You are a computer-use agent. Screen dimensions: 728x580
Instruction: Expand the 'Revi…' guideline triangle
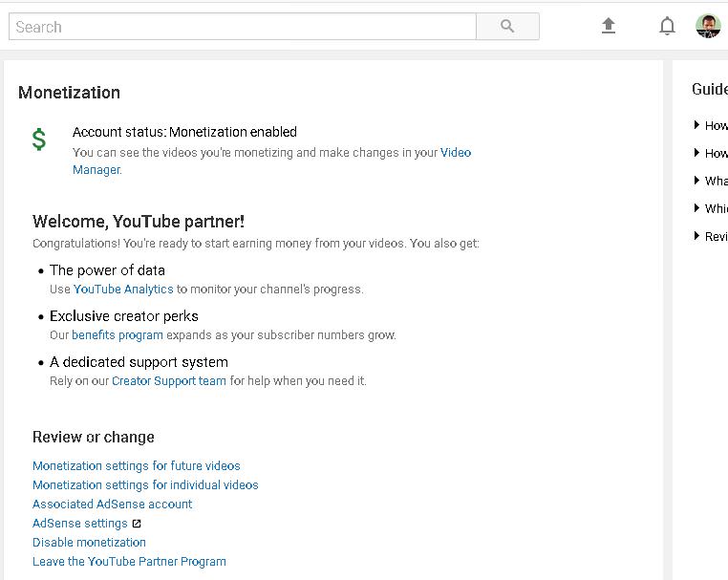coord(696,236)
